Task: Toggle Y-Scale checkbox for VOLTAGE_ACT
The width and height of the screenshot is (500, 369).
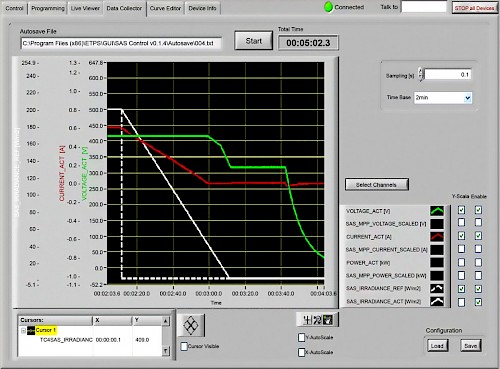Action: point(461,210)
